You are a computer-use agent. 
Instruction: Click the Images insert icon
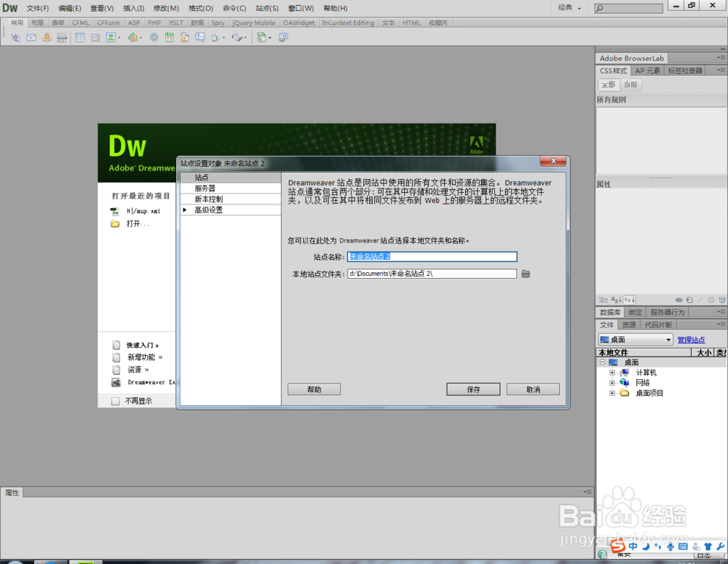tap(111, 37)
